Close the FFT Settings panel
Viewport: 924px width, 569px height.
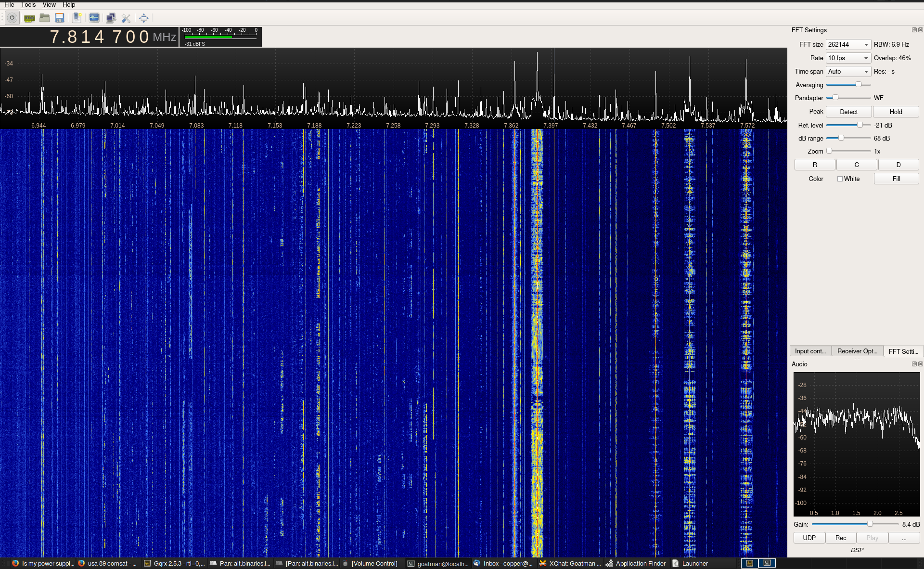tap(920, 30)
